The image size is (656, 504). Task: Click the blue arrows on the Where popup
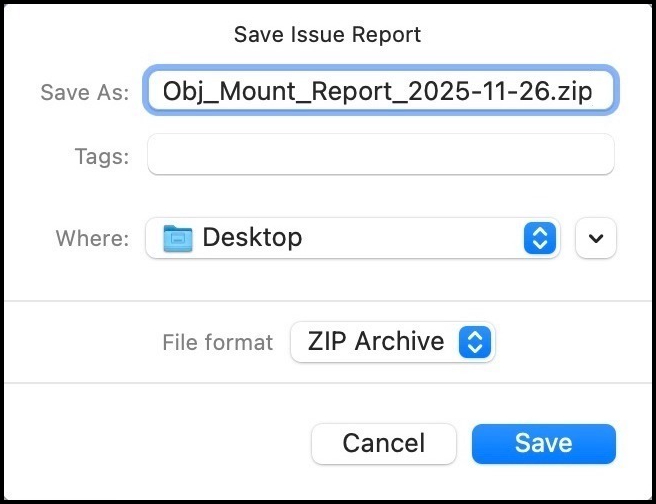tap(539, 238)
